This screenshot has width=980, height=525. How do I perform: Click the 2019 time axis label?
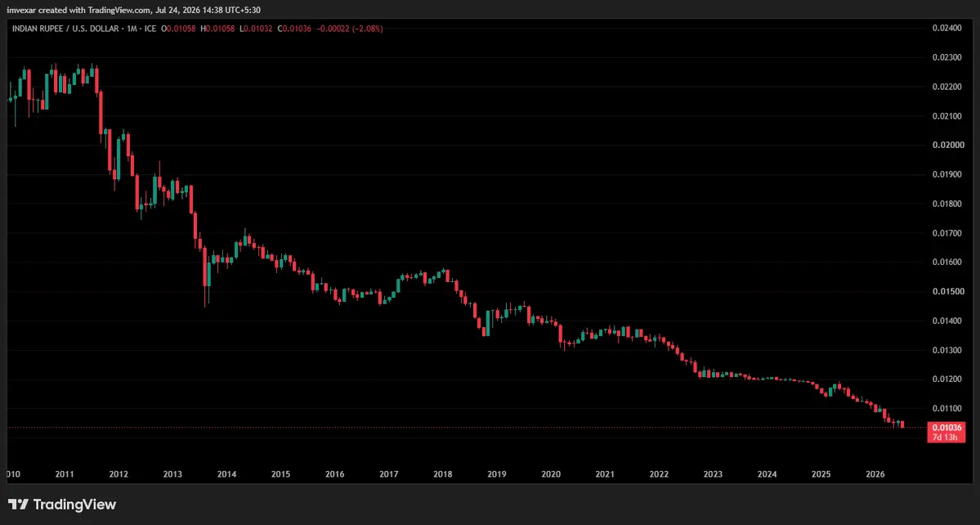click(497, 474)
